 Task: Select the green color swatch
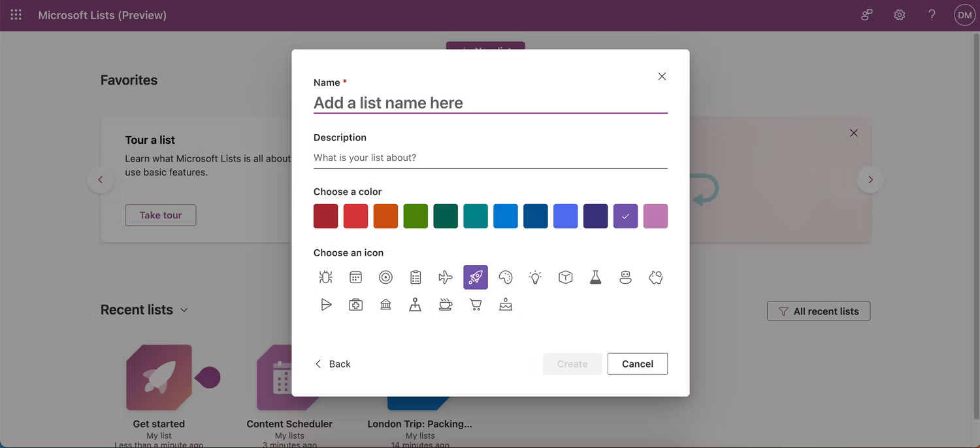416,216
